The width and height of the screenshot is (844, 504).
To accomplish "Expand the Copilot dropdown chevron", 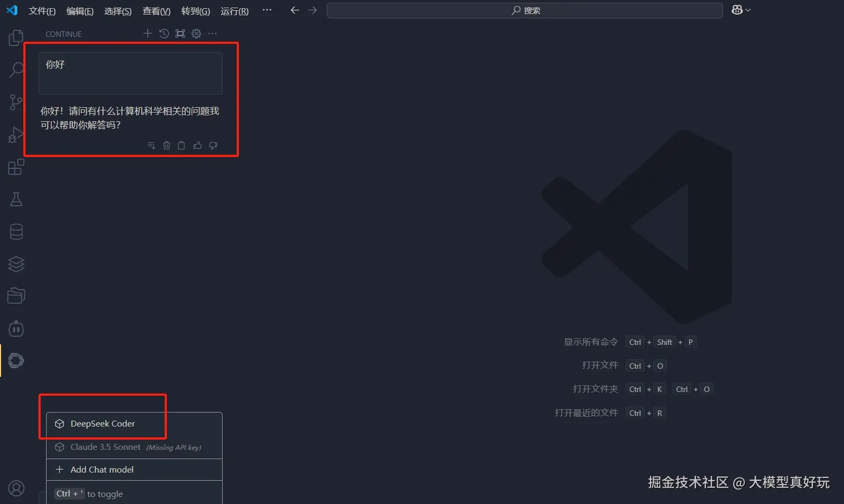I will 748,10.
